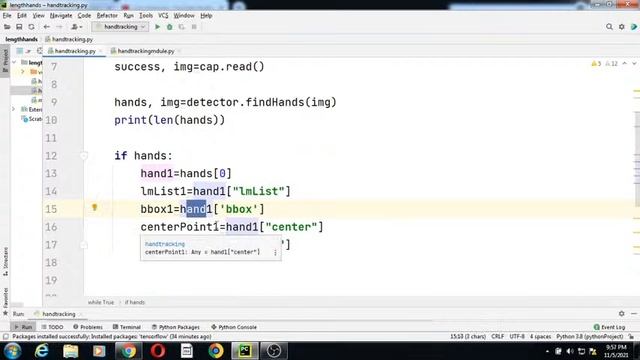
Task: Open the Terminal tool window
Action: [127, 327]
